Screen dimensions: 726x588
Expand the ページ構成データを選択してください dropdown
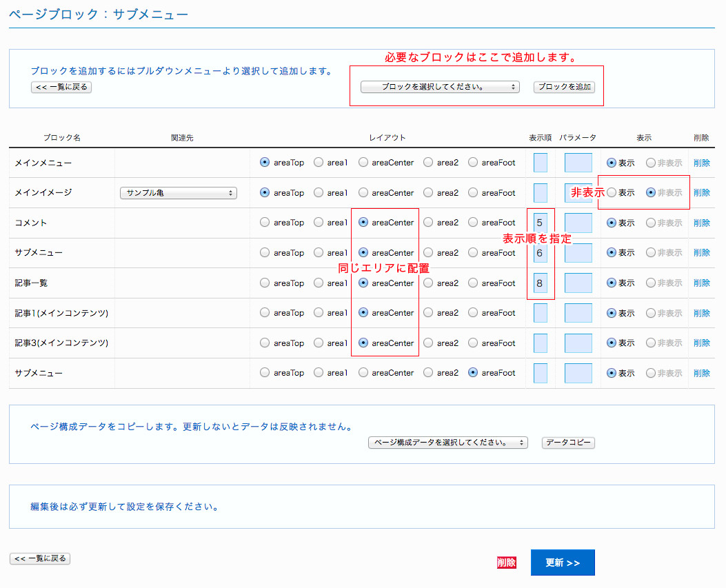(448, 443)
